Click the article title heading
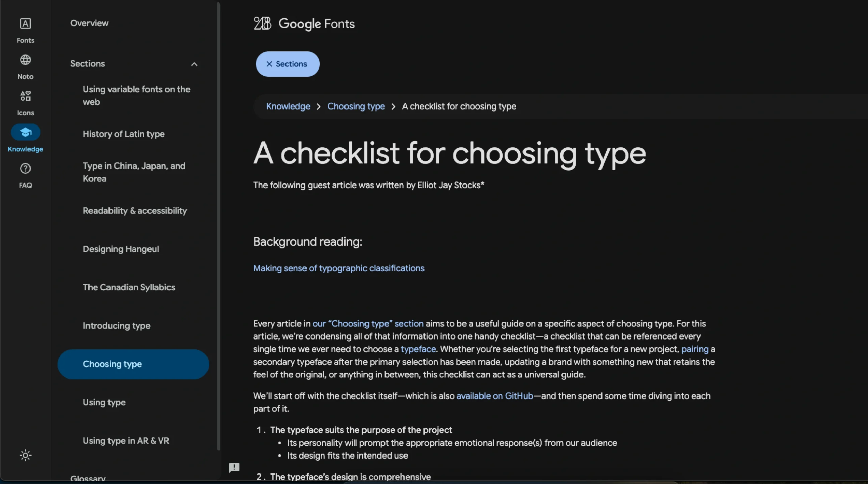Image resolution: width=868 pixels, height=484 pixels. (450, 154)
